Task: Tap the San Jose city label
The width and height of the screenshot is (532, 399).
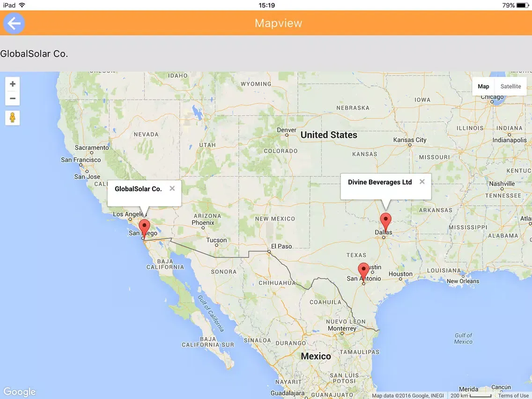Action: tap(87, 177)
